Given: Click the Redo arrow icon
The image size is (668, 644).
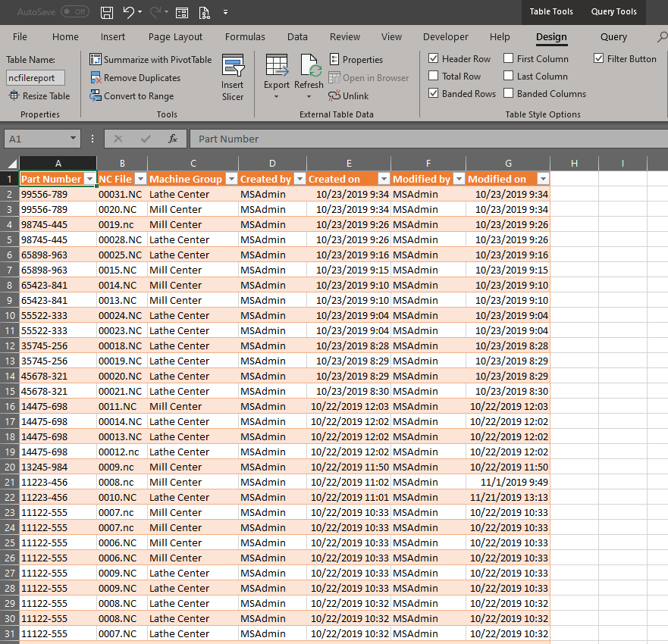Looking at the screenshot, I should point(156,12).
